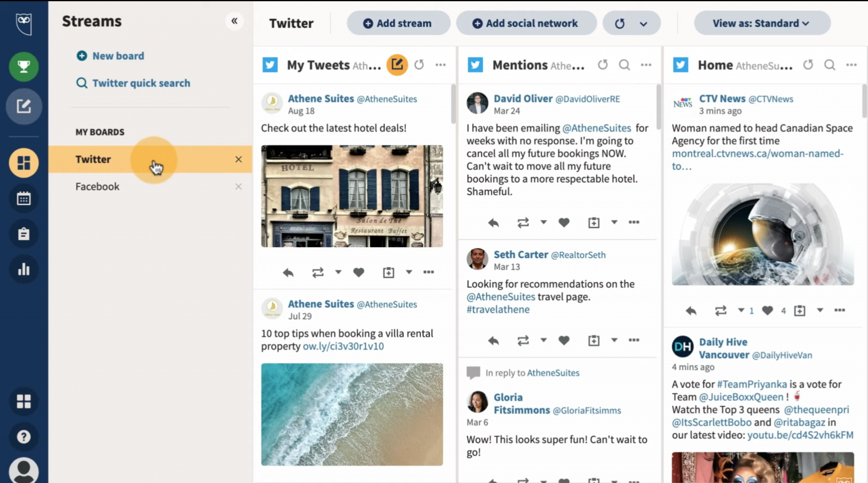Remove the Twitter board with X
The width and height of the screenshot is (868, 483).
pos(239,159)
